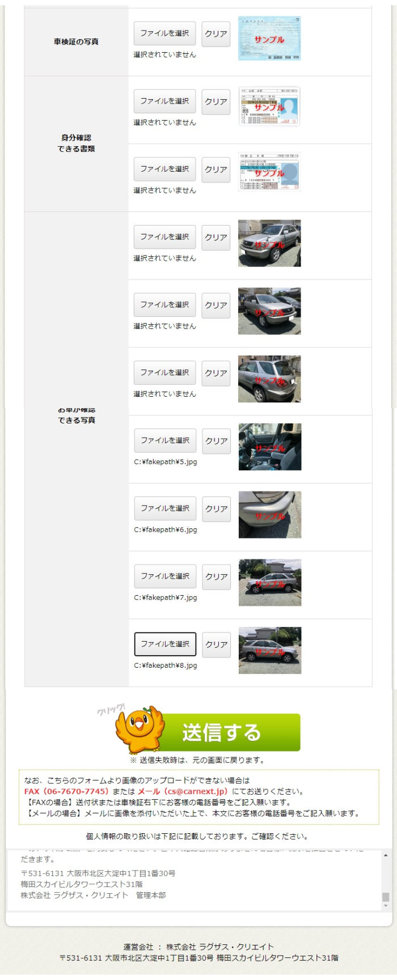View bumper close-up sample photo
397x980 pixels.
point(270,515)
